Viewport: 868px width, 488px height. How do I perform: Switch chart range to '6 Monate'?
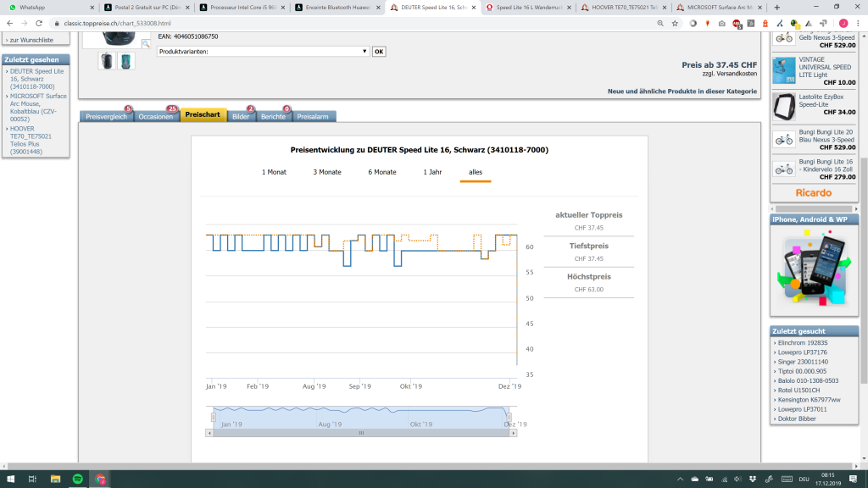[381, 172]
